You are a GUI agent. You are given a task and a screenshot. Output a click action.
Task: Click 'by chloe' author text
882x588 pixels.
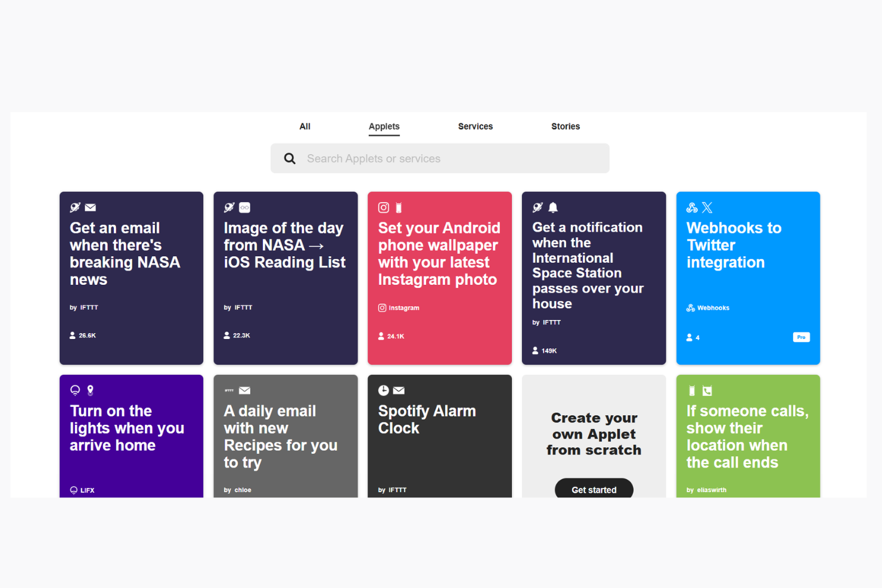237,490
